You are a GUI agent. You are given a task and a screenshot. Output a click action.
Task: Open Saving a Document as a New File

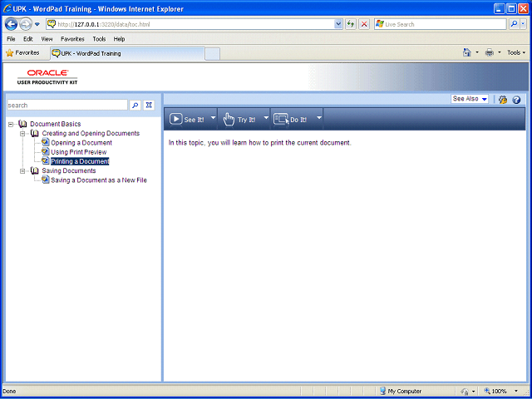click(99, 180)
